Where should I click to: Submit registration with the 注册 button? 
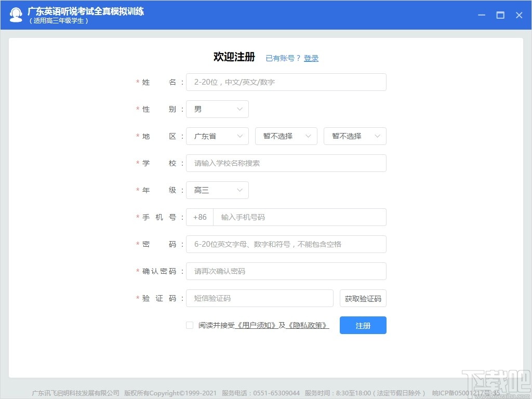pyautogui.click(x=363, y=325)
